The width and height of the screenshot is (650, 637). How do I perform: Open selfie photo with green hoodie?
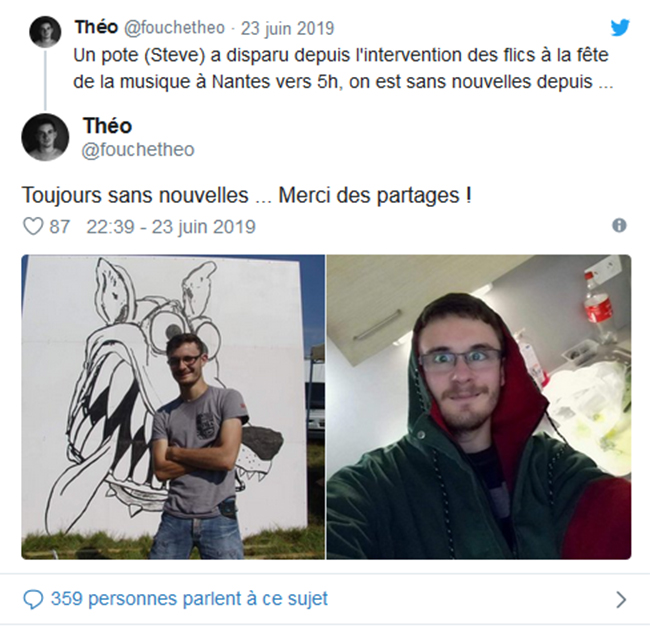coord(479,407)
